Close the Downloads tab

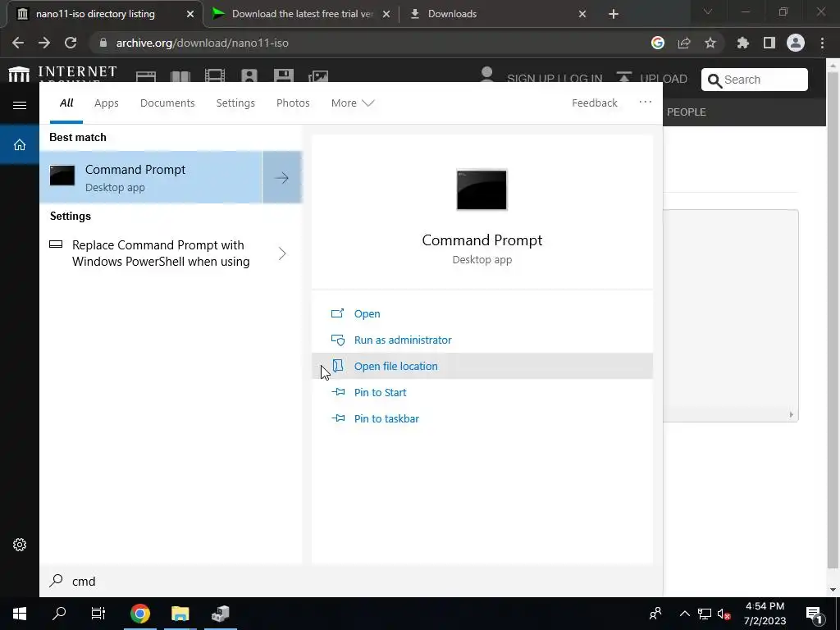(x=582, y=14)
